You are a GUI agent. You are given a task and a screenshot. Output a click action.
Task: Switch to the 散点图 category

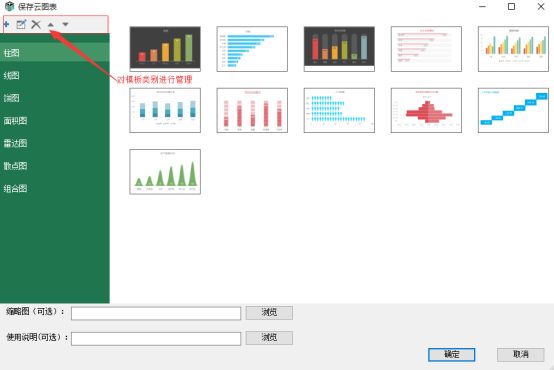coord(55,166)
